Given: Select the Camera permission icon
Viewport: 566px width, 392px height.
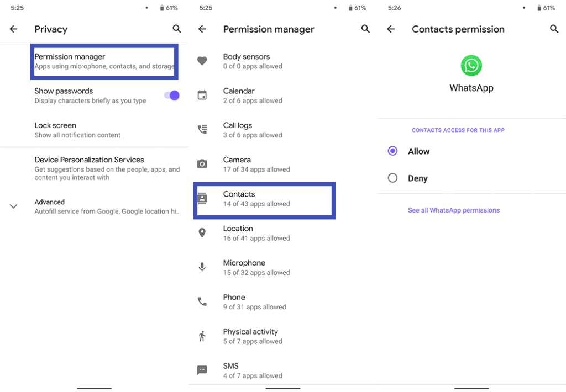Looking at the screenshot, I should coord(202,164).
